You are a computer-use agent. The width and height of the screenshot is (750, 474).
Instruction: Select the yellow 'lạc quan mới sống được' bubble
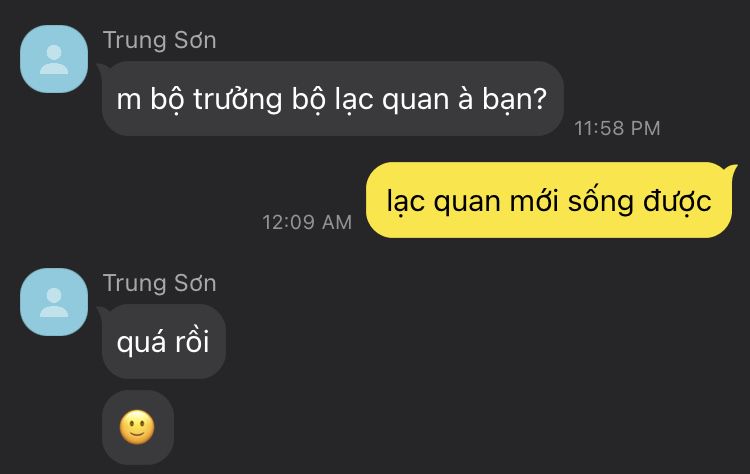[x=549, y=200]
